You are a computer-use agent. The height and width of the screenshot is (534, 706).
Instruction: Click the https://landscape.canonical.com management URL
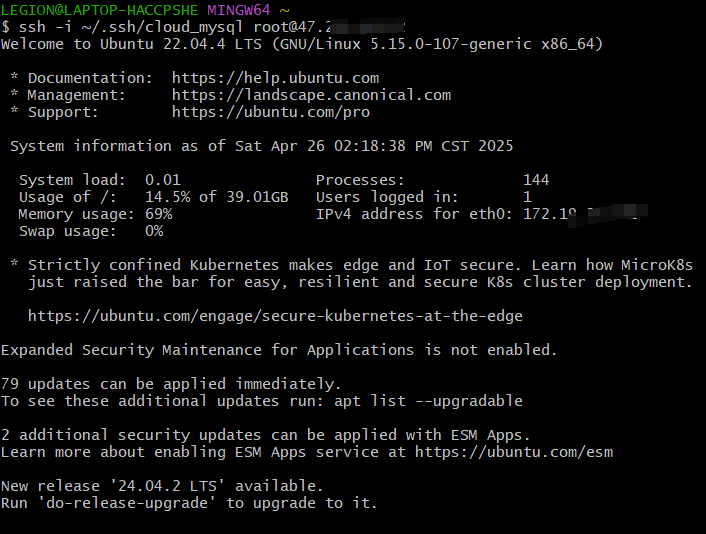click(311, 95)
